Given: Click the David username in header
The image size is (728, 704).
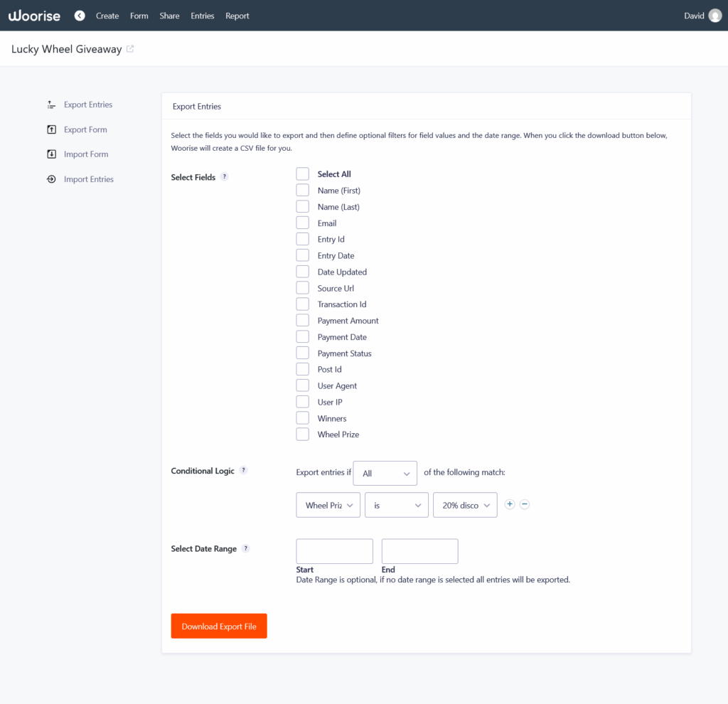Looking at the screenshot, I should pos(694,16).
